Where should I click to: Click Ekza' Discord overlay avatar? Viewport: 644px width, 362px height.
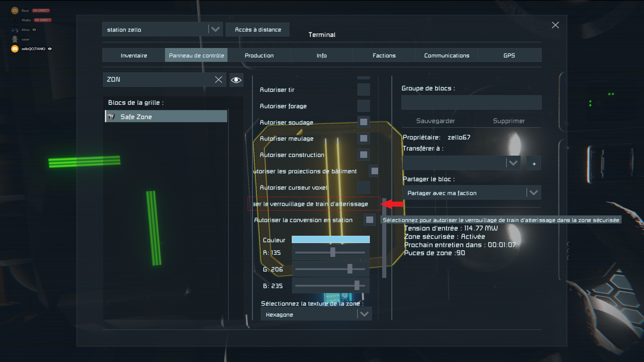15,11
